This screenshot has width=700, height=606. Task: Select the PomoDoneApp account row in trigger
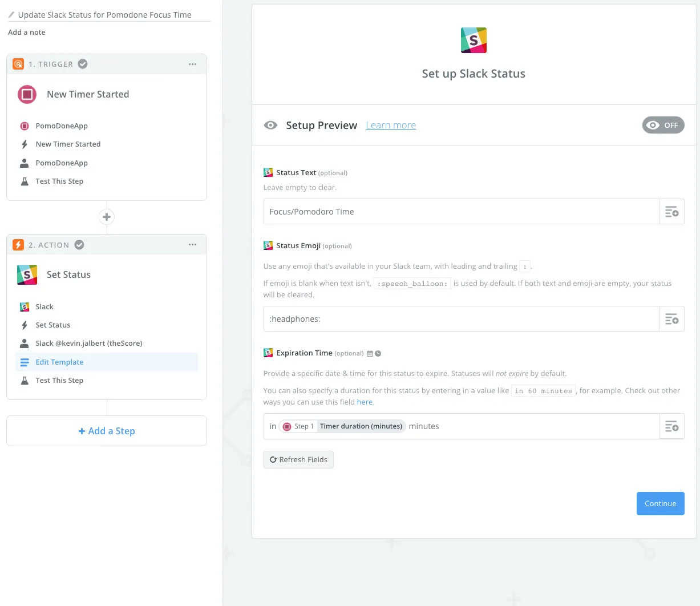point(107,163)
